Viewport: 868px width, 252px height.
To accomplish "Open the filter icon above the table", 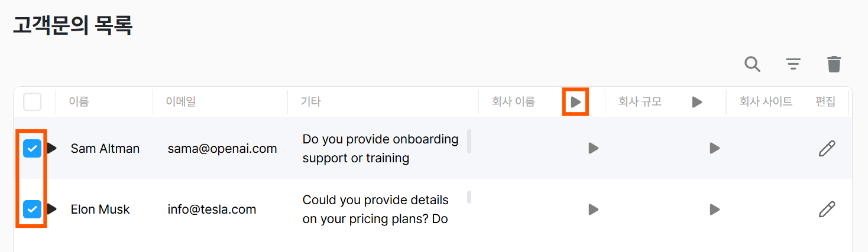I will pyautogui.click(x=793, y=64).
